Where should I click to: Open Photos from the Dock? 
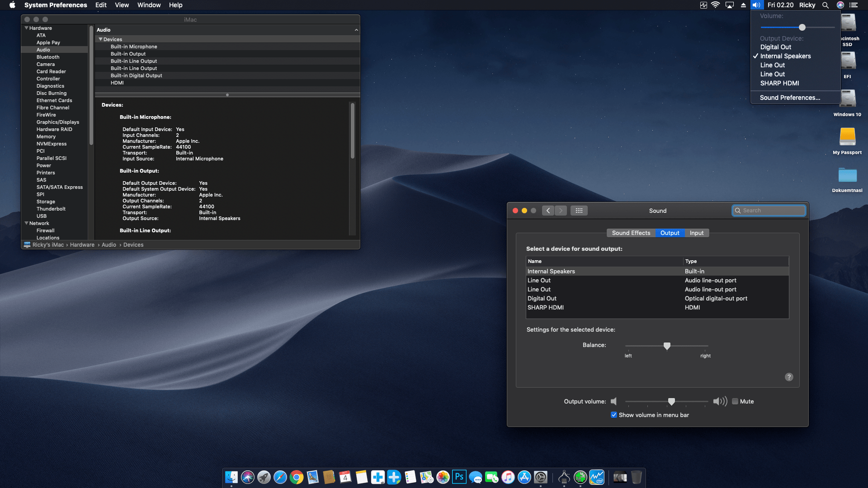(x=443, y=477)
